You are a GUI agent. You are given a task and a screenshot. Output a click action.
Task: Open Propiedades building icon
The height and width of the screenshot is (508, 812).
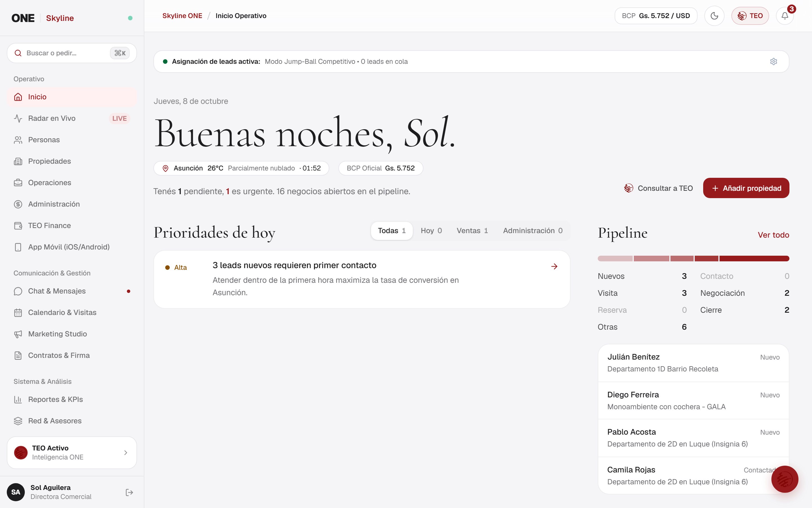[x=18, y=161]
